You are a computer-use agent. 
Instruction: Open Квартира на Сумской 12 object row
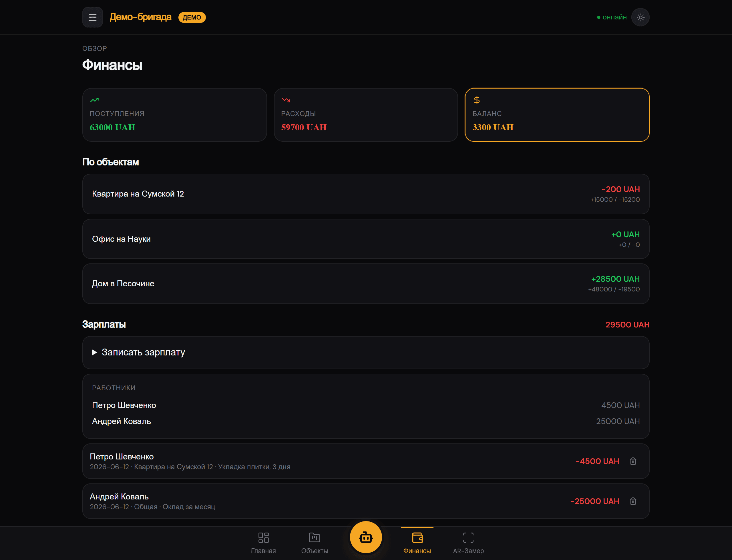tap(366, 194)
